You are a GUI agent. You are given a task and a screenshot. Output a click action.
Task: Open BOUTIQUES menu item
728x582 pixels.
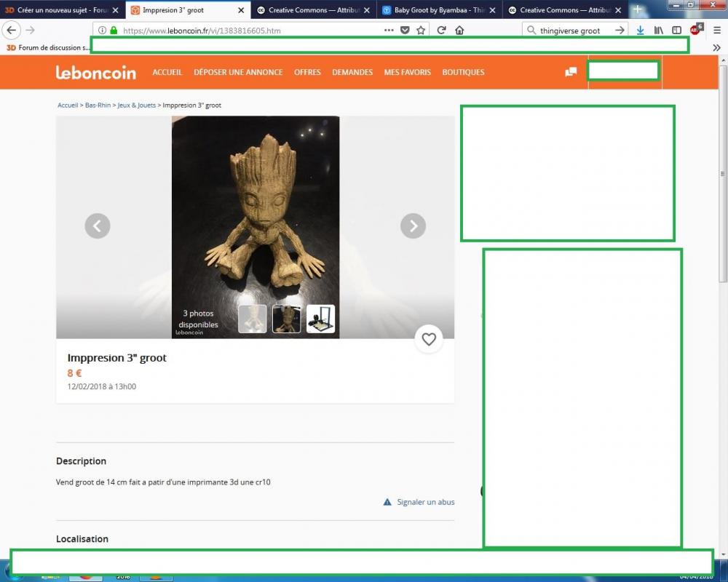tap(463, 72)
